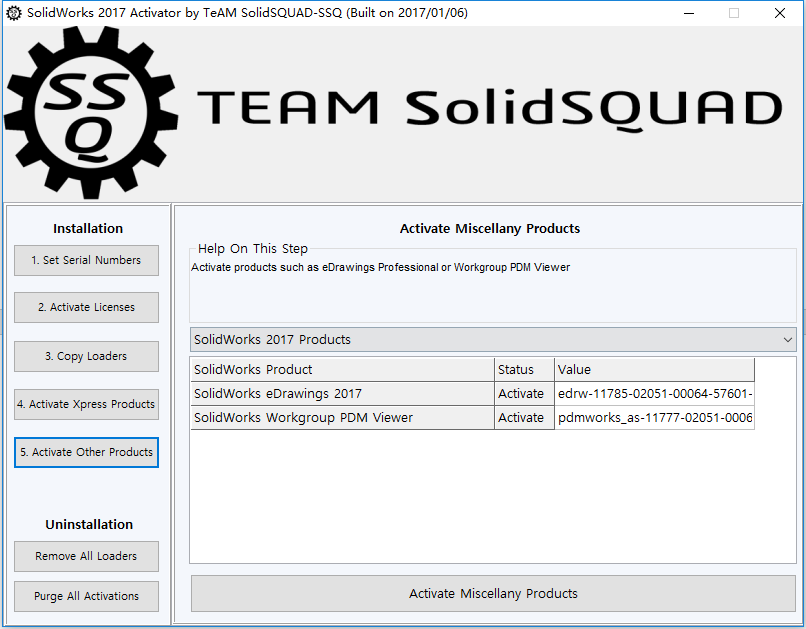This screenshot has width=806, height=629.
Task: Click the Status column header
Action: pos(524,369)
